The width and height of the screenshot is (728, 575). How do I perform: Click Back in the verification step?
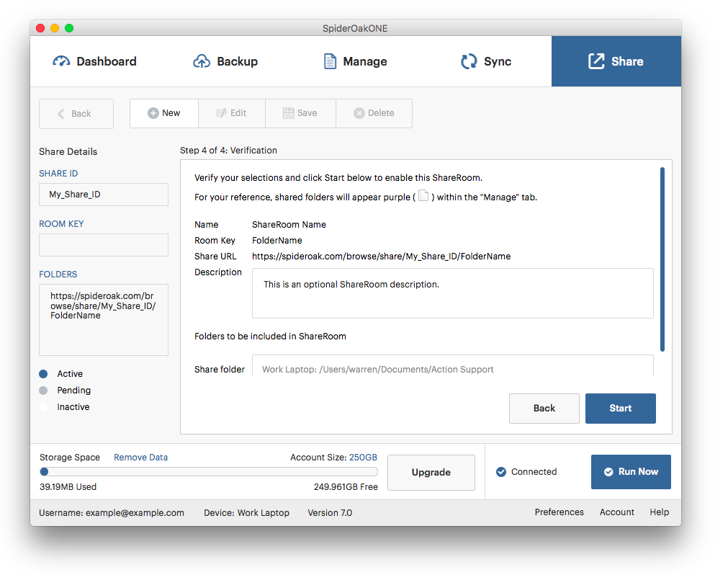544,409
